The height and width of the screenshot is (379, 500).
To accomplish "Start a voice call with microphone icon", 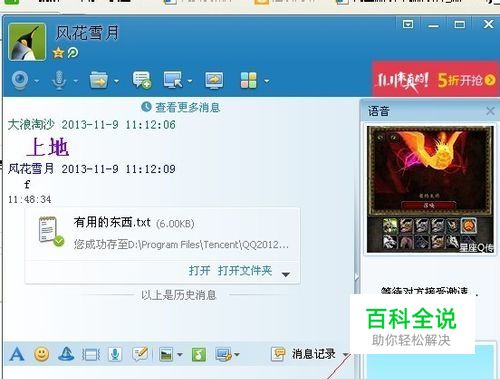I will pos(59,80).
